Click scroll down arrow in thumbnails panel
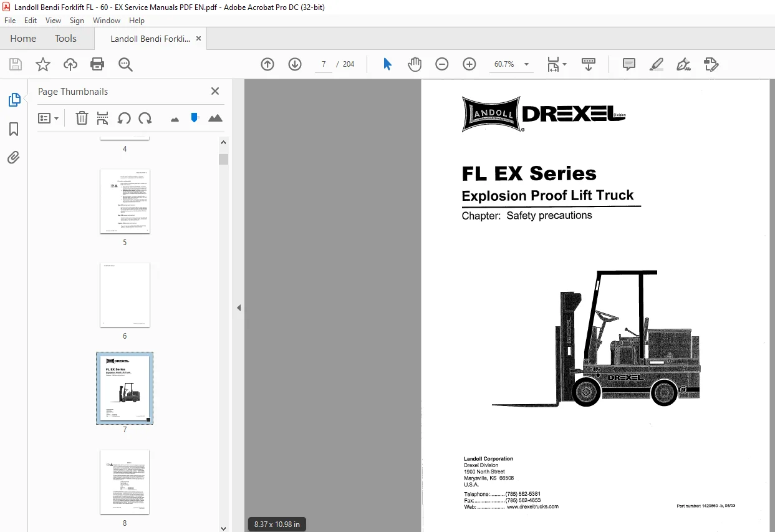 [223, 528]
